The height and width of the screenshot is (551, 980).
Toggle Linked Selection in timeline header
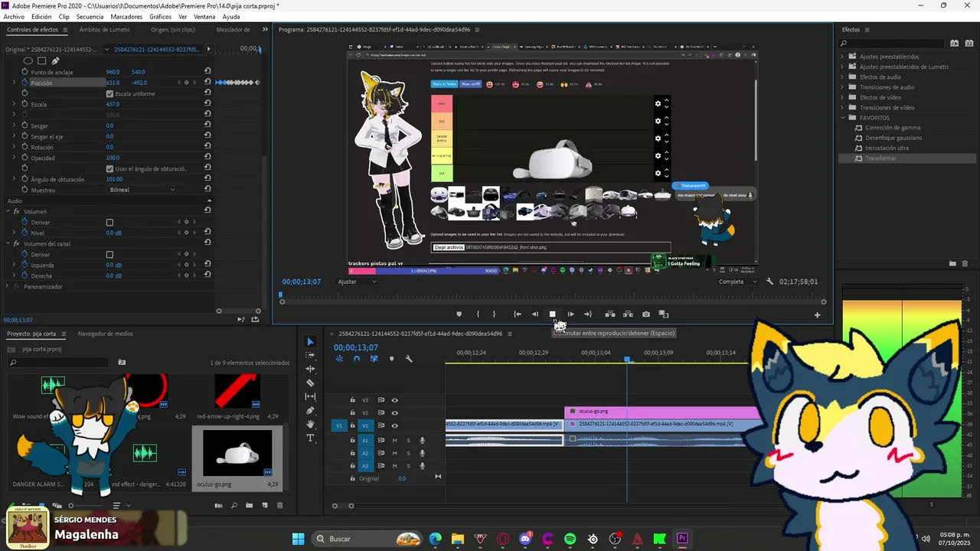pyautogui.click(x=374, y=359)
